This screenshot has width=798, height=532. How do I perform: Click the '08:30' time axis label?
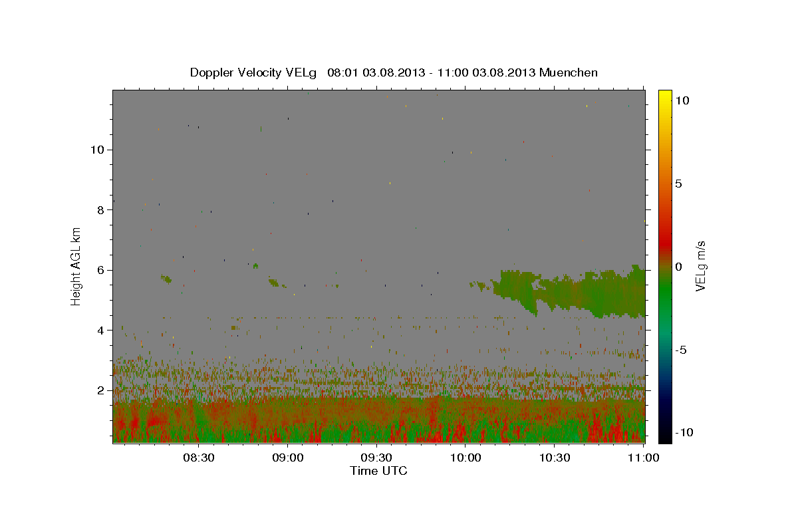tap(198, 458)
